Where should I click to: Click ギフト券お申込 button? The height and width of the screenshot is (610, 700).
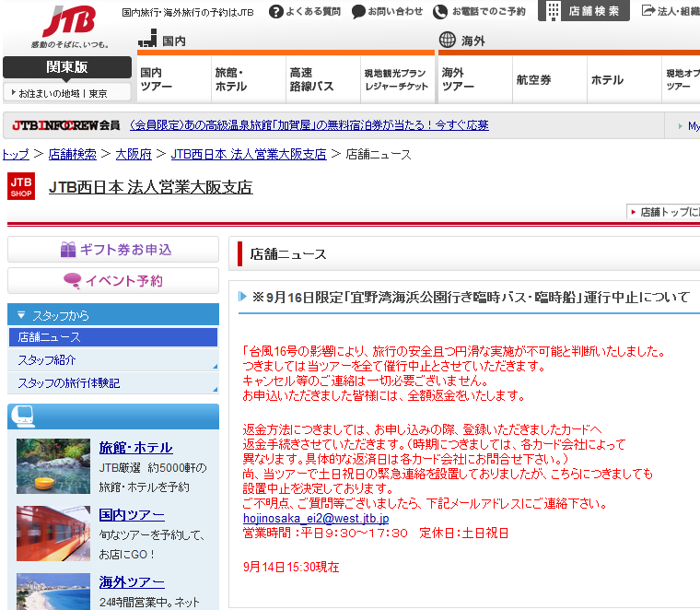pos(113,249)
